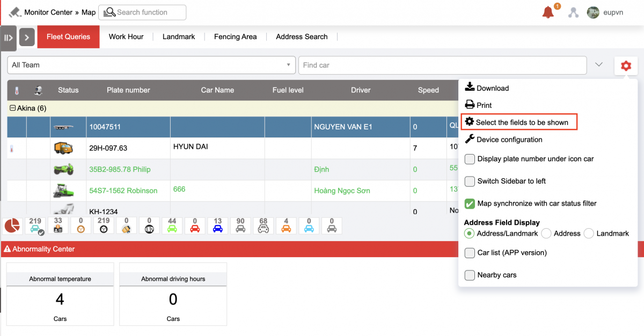
Task: Open the Abnormal temperature card
Action: coord(60,294)
